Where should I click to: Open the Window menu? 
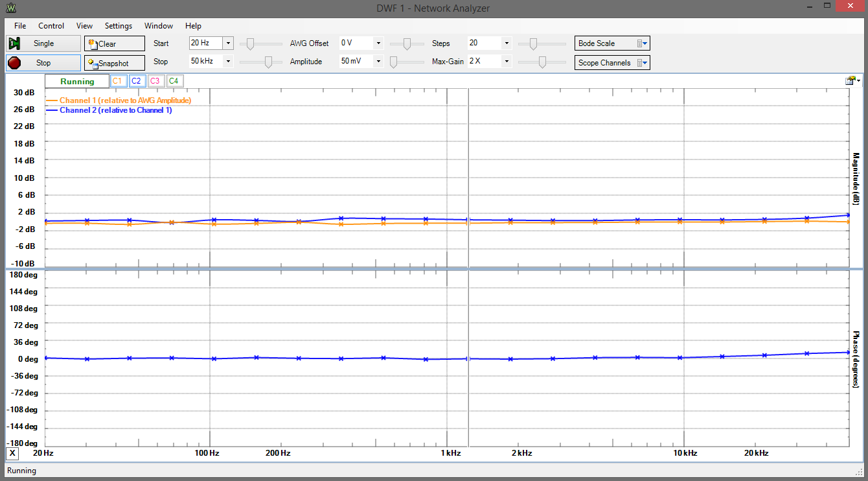pos(159,26)
